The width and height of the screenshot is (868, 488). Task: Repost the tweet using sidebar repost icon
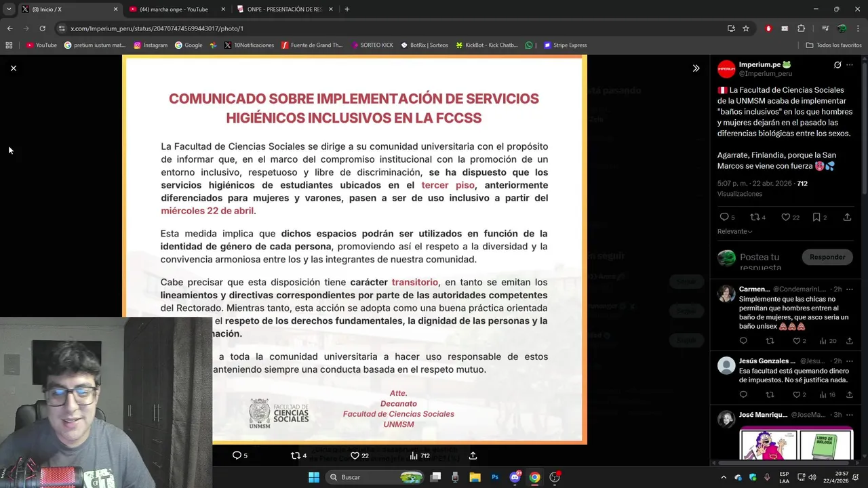coord(757,218)
